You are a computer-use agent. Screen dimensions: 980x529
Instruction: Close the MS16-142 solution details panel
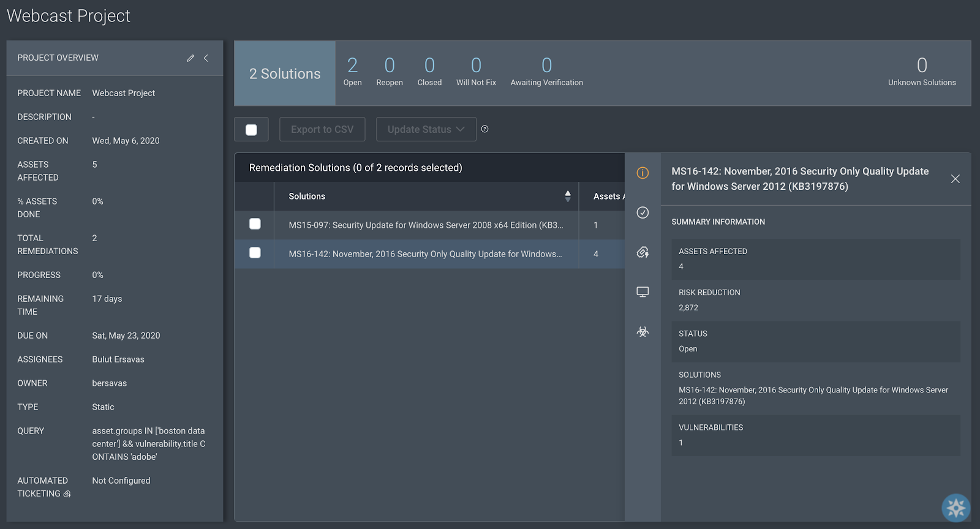[x=955, y=179]
